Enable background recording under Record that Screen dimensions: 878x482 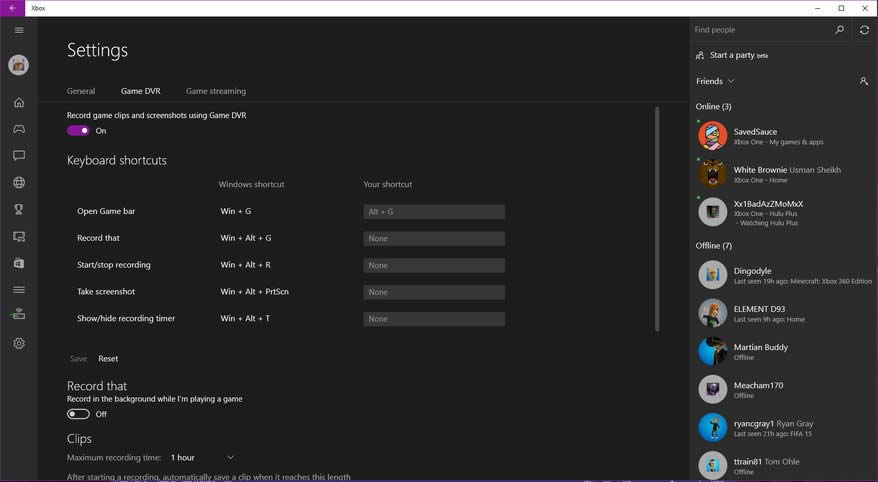[x=78, y=414]
